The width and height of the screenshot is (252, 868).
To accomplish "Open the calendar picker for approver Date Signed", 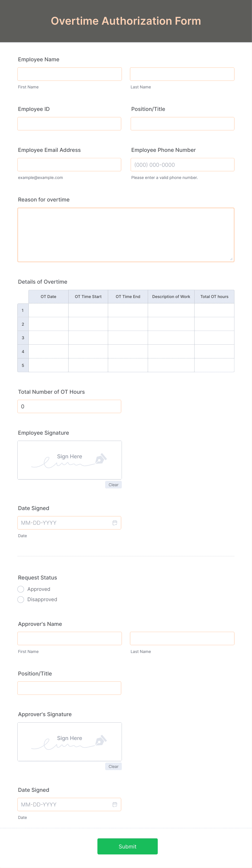I will coord(115,804).
